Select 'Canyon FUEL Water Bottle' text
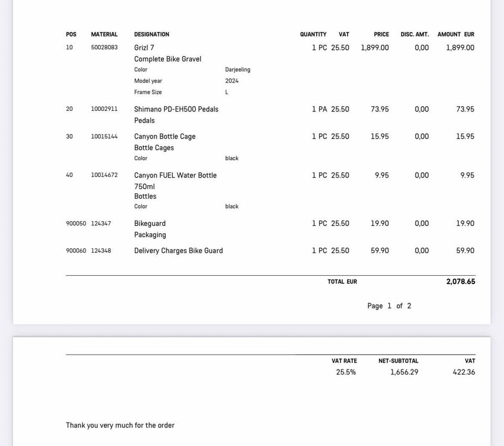Screen dimensions: 504x446 coord(175,175)
